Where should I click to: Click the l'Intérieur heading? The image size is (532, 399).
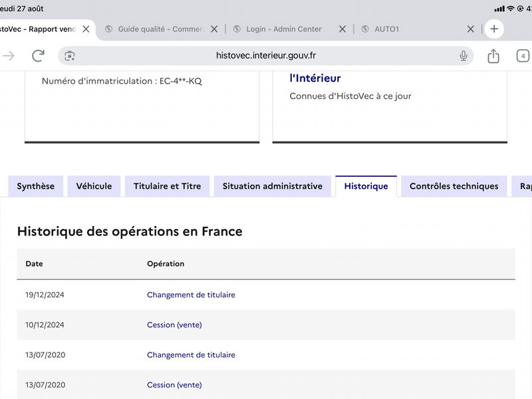coord(315,78)
